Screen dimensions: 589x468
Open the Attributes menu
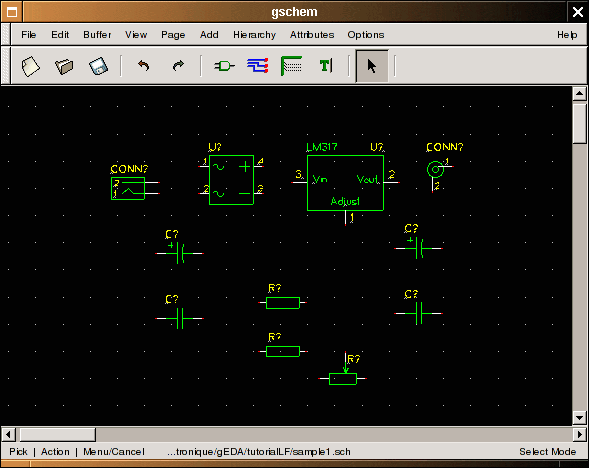tap(312, 35)
